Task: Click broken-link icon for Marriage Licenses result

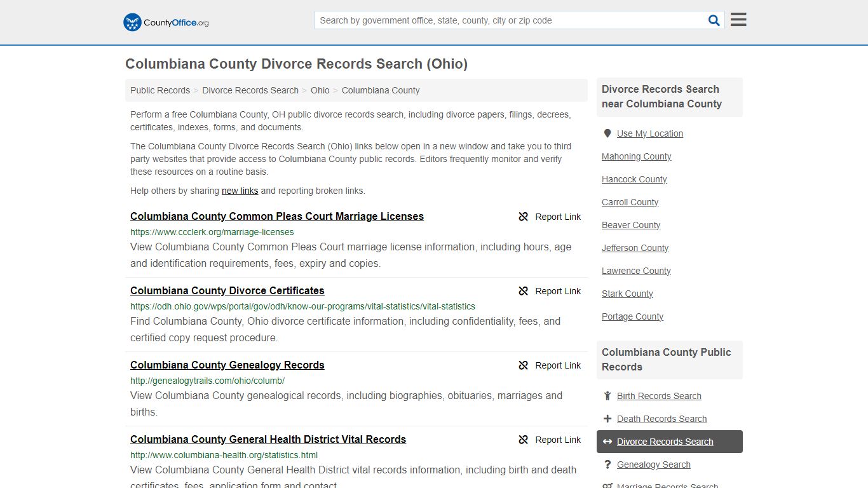Action: click(524, 217)
